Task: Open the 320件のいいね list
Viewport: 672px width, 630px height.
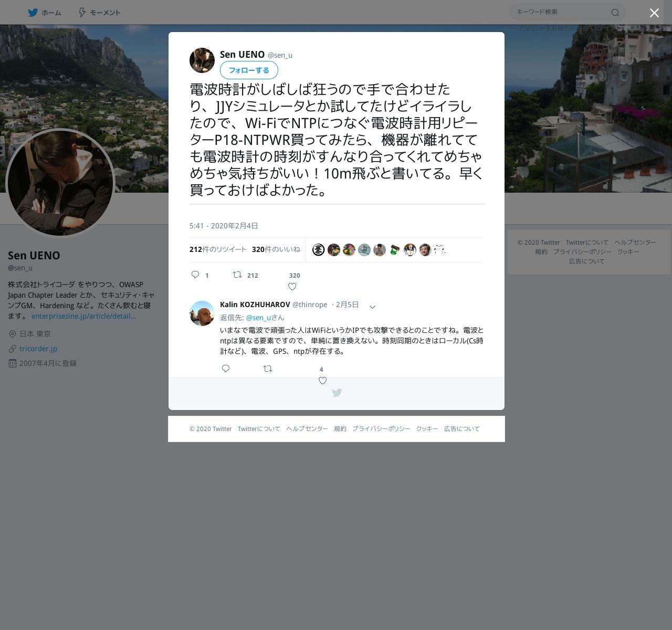Action: [276, 249]
